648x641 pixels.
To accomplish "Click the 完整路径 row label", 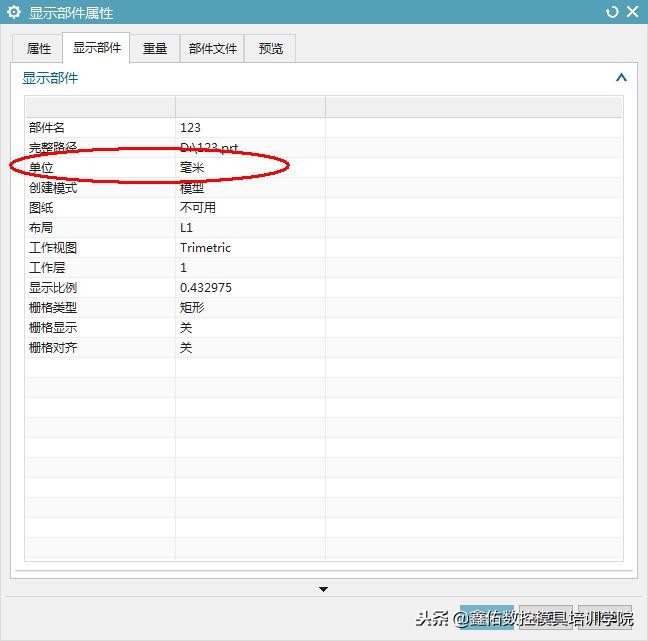I will pos(53,147).
